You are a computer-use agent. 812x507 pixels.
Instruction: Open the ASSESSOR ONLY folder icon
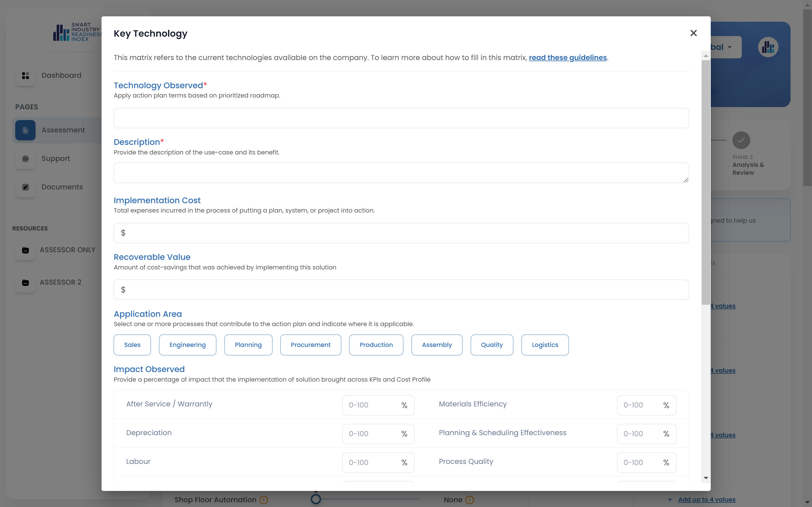pyautogui.click(x=25, y=250)
